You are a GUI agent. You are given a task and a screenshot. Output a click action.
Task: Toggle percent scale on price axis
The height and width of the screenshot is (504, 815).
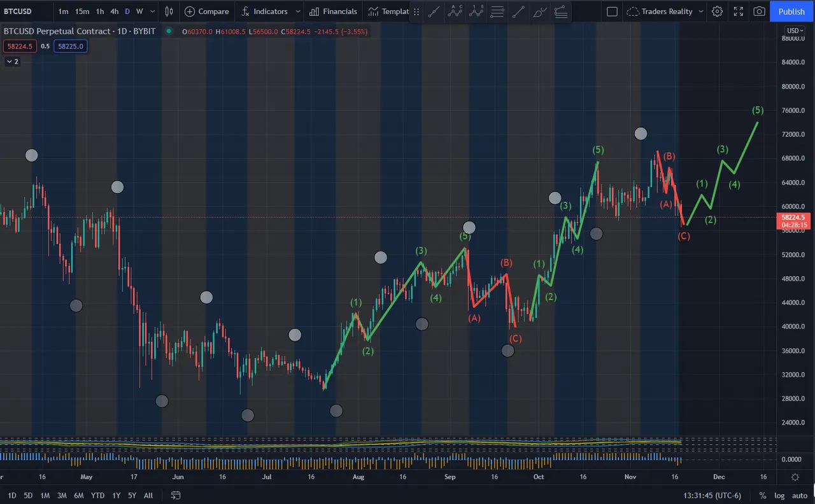tap(763, 495)
